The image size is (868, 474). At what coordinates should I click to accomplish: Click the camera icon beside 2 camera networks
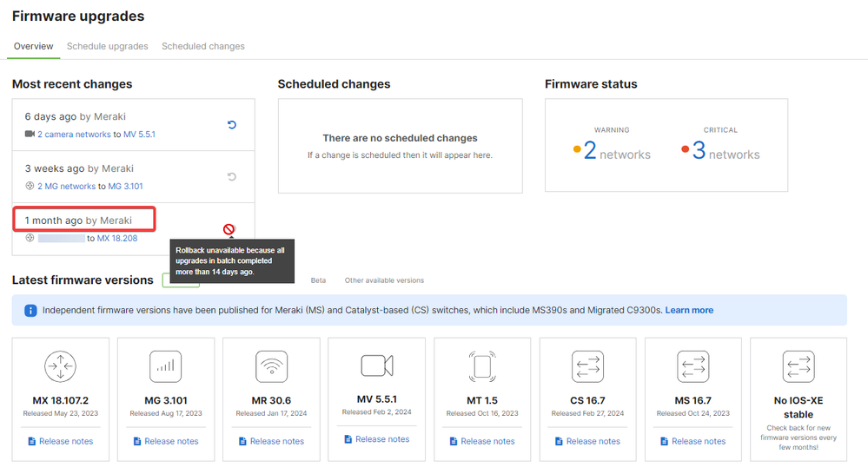30,134
